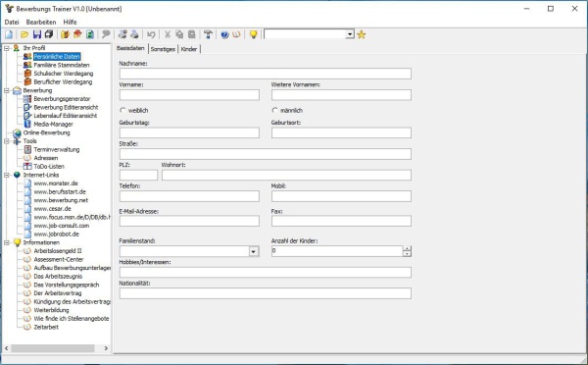588x365 pixels.
Task: Click the blue Help question mark icon
Action: point(224,34)
